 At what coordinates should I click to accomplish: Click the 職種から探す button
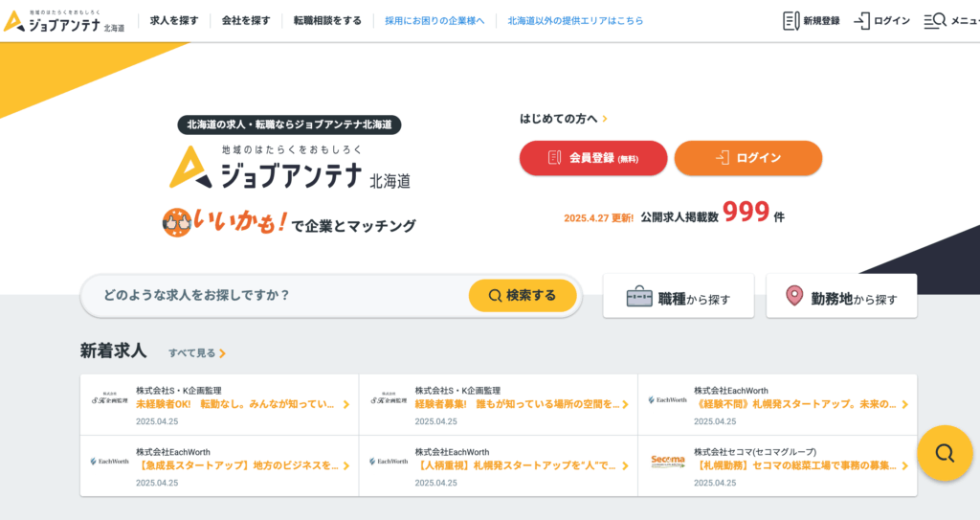pyautogui.click(x=679, y=296)
